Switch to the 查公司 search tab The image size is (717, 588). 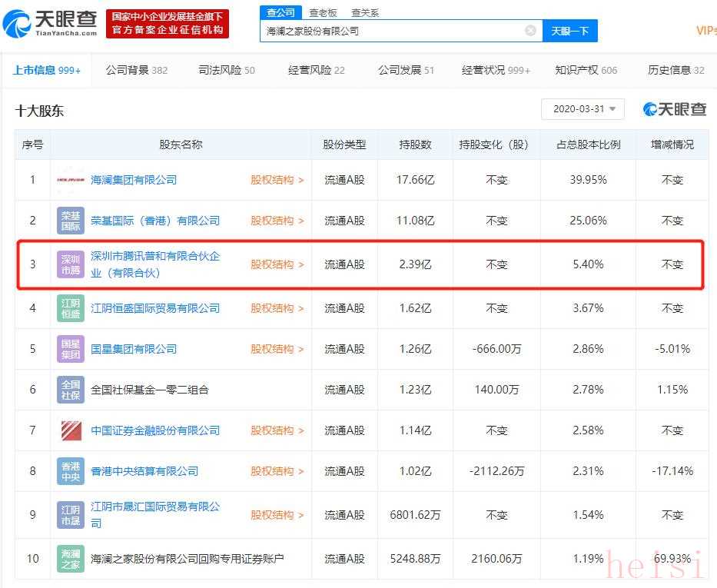tap(280, 13)
